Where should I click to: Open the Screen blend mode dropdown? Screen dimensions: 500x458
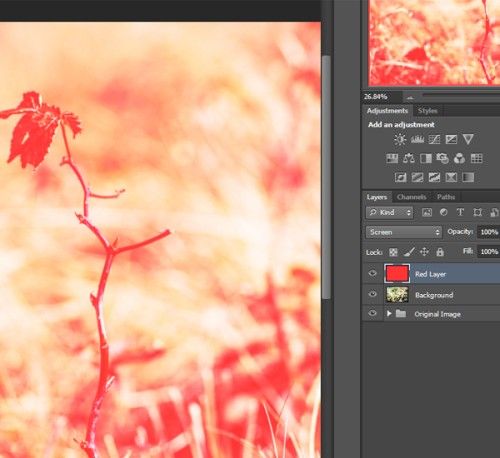404,232
